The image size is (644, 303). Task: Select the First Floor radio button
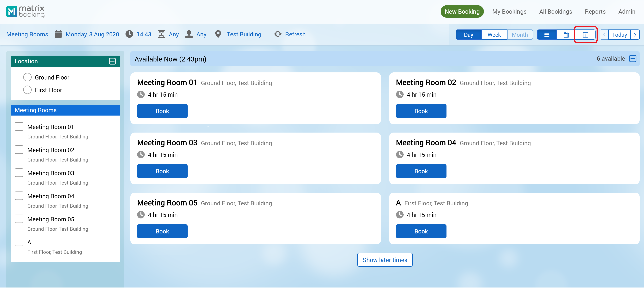click(27, 90)
